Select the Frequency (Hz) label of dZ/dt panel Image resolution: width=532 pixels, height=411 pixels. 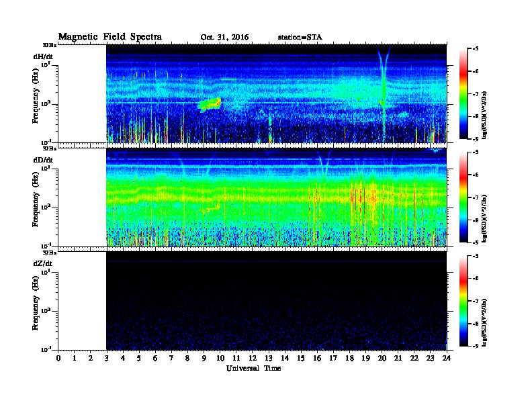coord(36,303)
